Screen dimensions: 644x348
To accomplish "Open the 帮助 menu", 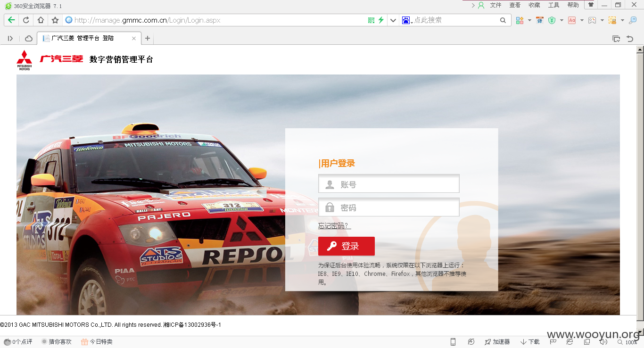I will pyautogui.click(x=573, y=5).
